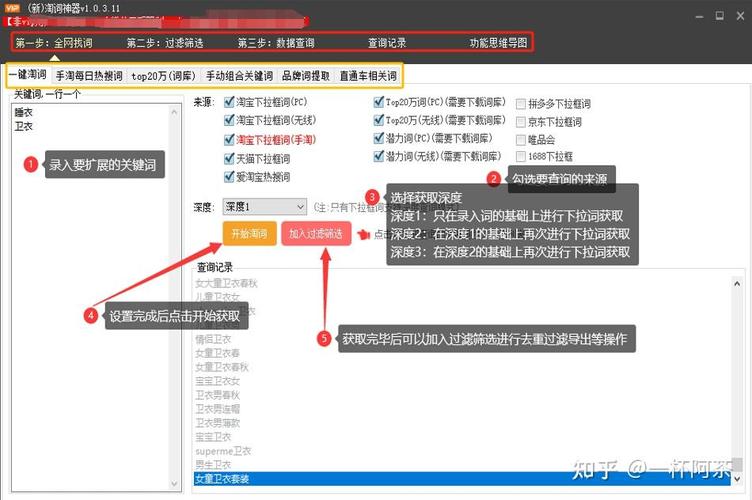The width and height of the screenshot is (752, 500).
Task: Toggle 天猫下拉框词 checkbox
Action: [229, 159]
